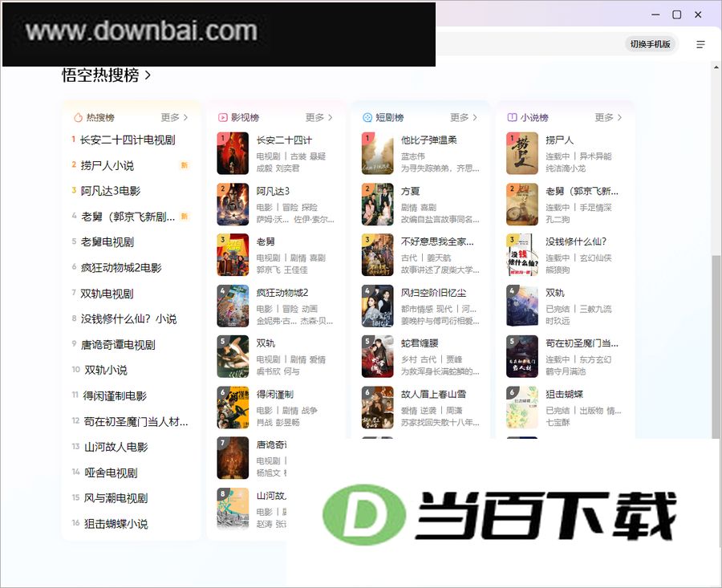722x588 pixels.
Task: Open 老舅 TV series poster in 影视榜
Action: 233,254
